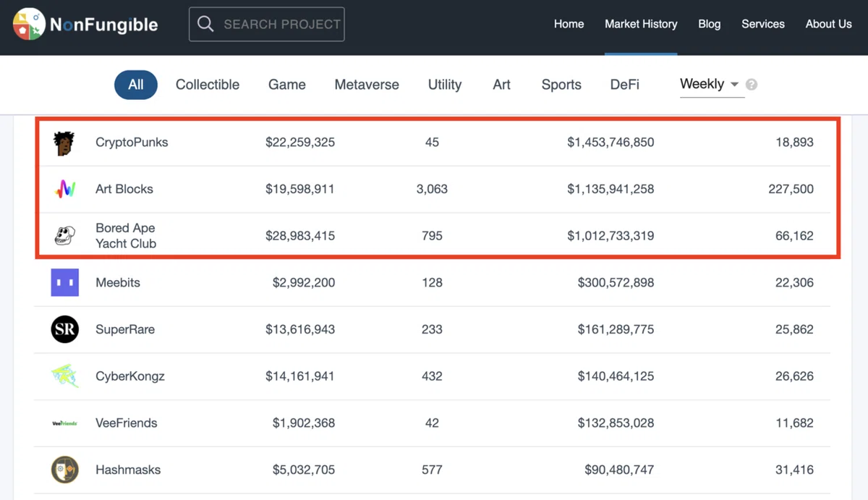Image resolution: width=868 pixels, height=500 pixels.
Task: Click the CyberKongz value $14,161,941
Action: coord(300,376)
